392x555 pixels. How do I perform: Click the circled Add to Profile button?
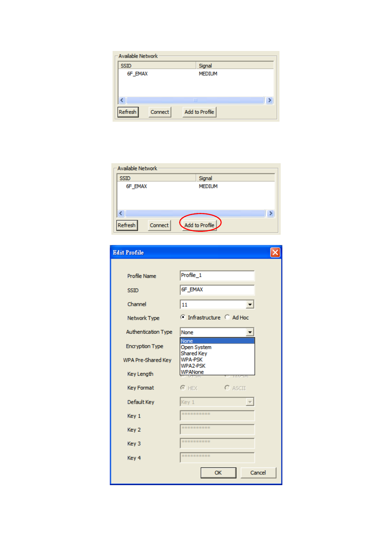pyautogui.click(x=199, y=225)
